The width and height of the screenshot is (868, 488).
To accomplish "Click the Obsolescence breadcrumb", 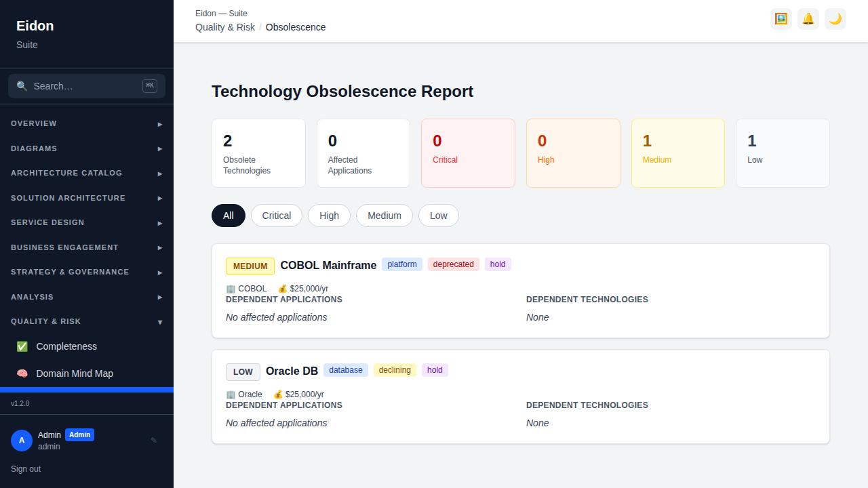I will [x=296, y=27].
